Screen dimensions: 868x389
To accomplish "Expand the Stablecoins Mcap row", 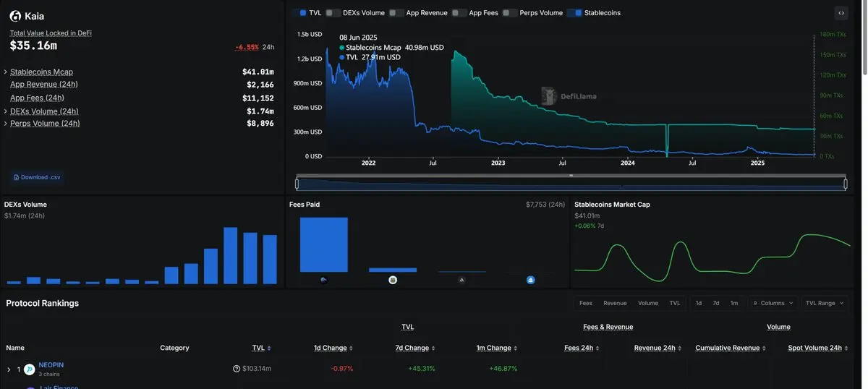I will click(x=6, y=72).
